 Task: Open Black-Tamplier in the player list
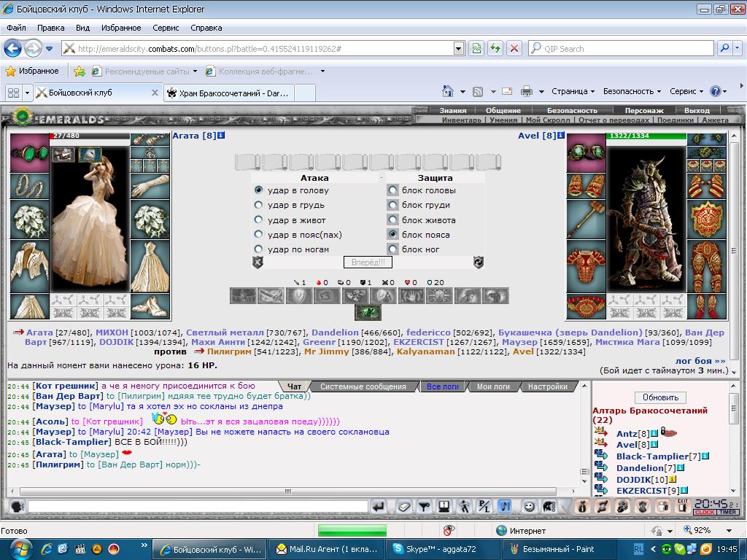pos(652,456)
